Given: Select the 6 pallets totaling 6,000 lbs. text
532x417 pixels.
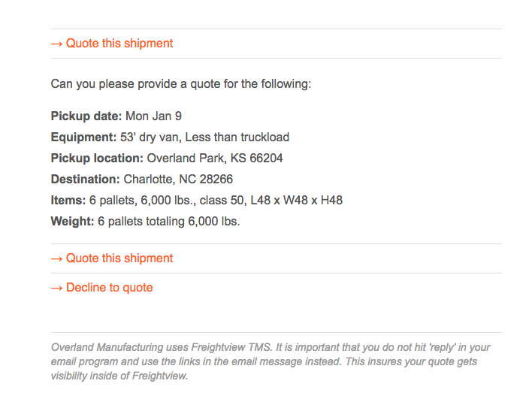Looking at the screenshot, I should click(168, 221).
